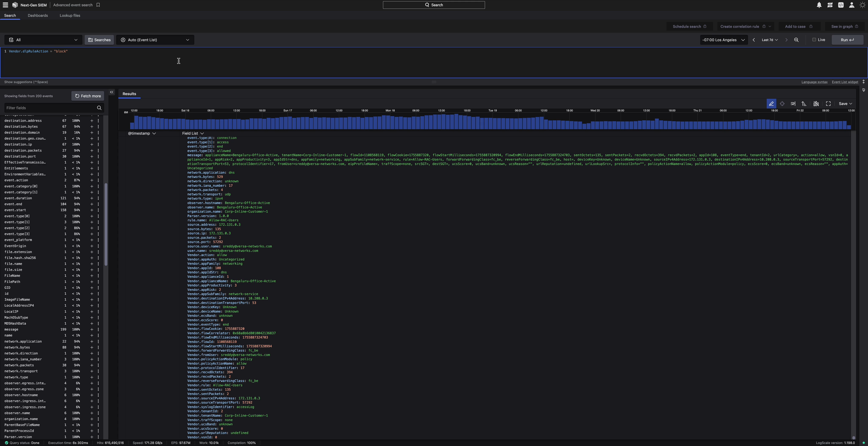Switch to the Dashboards tab
Screen dimensions: 868x446
coord(38,15)
